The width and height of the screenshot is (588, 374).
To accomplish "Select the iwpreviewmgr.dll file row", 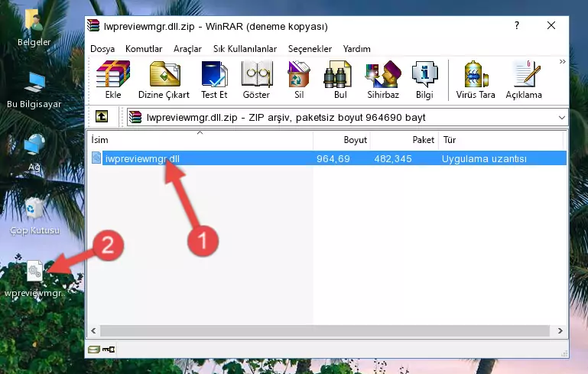I will (327, 158).
